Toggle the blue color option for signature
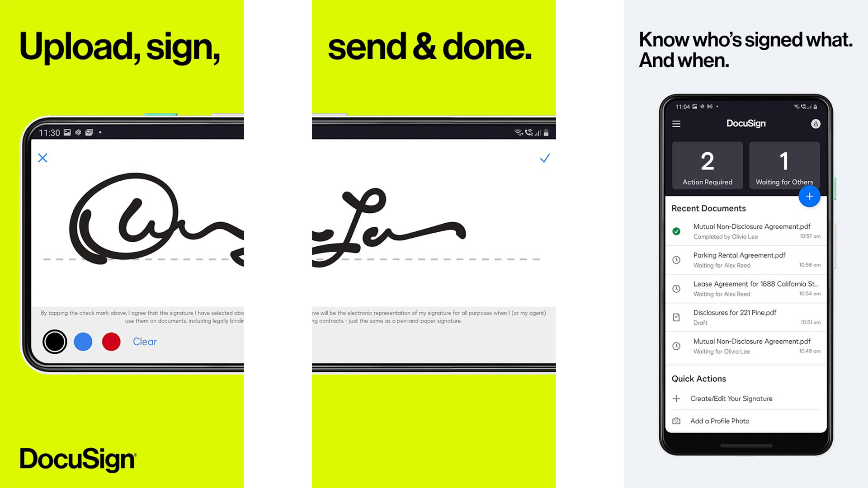This screenshot has height=488, width=868. click(83, 341)
